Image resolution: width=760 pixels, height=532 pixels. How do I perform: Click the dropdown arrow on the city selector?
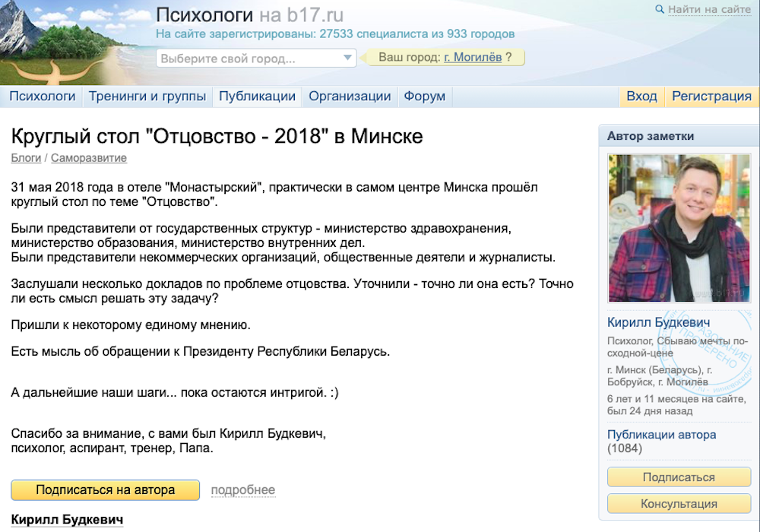point(347,58)
